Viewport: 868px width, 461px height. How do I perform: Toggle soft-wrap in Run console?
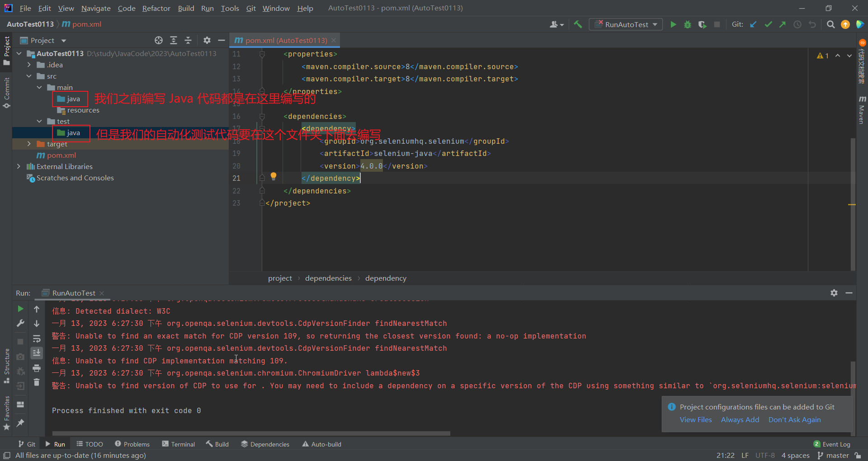point(37,339)
